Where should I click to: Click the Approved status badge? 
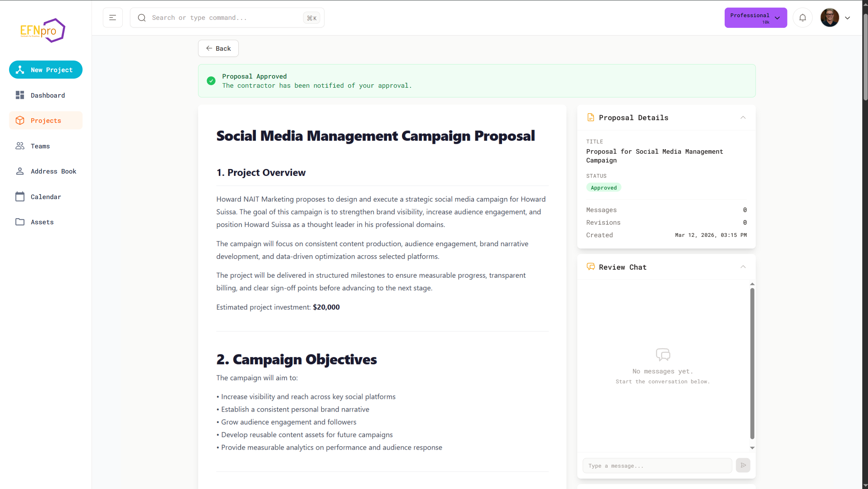click(x=604, y=188)
